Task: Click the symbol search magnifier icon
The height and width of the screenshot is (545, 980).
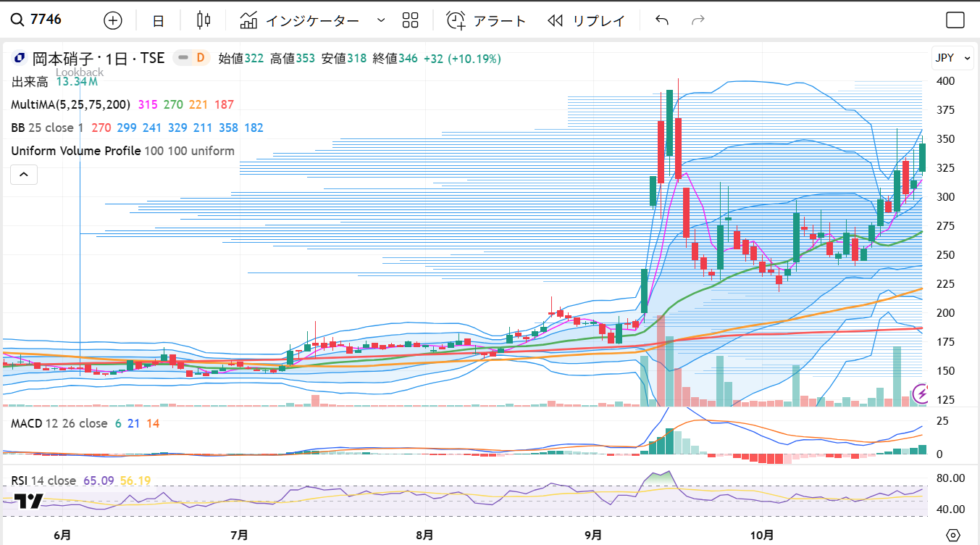Action: pyautogui.click(x=17, y=20)
